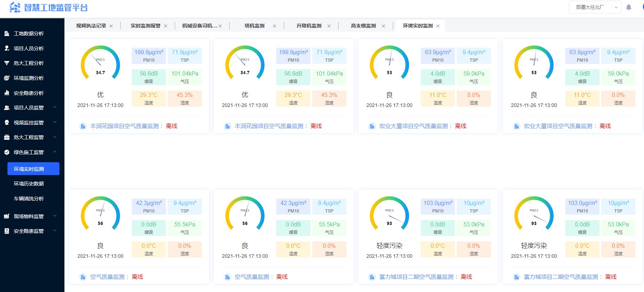Collapse 绿色施工监管 submenu chevron
Image resolution: width=644 pixels, height=292 pixels.
pos(55,152)
